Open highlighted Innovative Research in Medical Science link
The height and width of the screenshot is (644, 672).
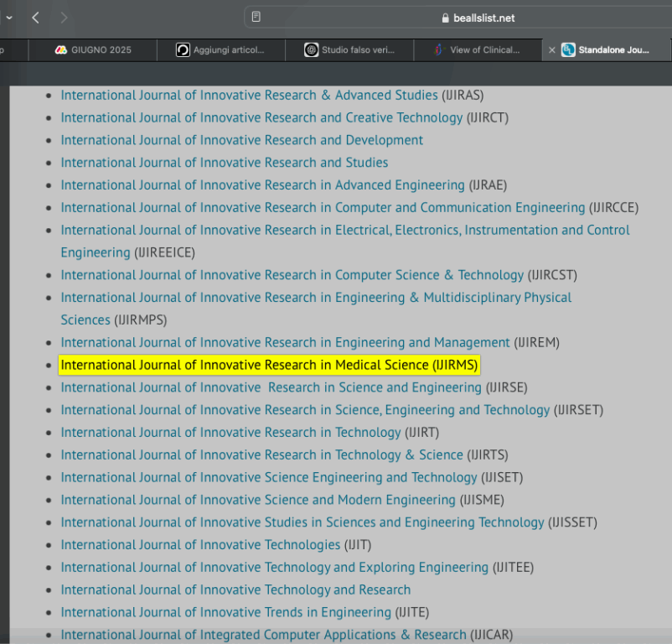pos(269,365)
